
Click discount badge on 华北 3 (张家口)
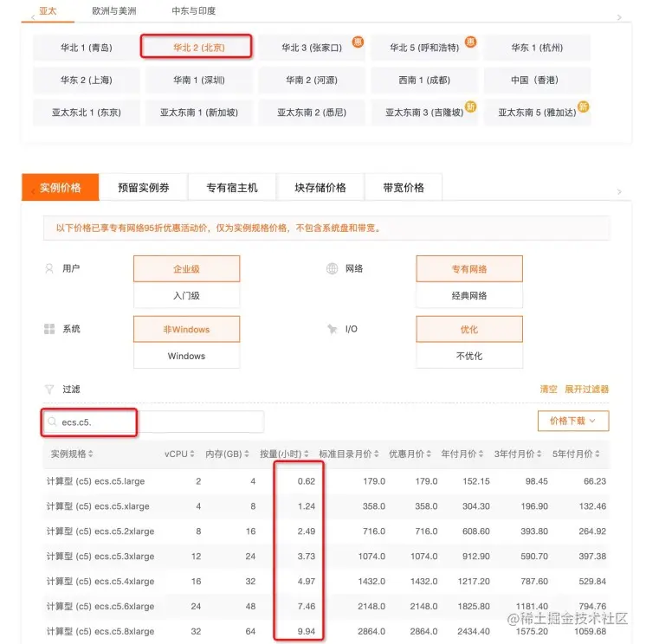(358, 42)
